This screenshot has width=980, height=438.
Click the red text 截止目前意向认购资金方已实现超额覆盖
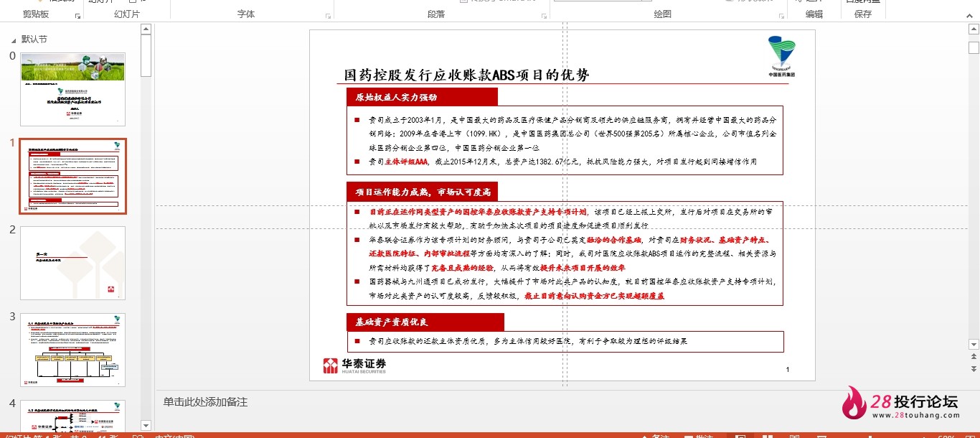pyautogui.click(x=594, y=296)
